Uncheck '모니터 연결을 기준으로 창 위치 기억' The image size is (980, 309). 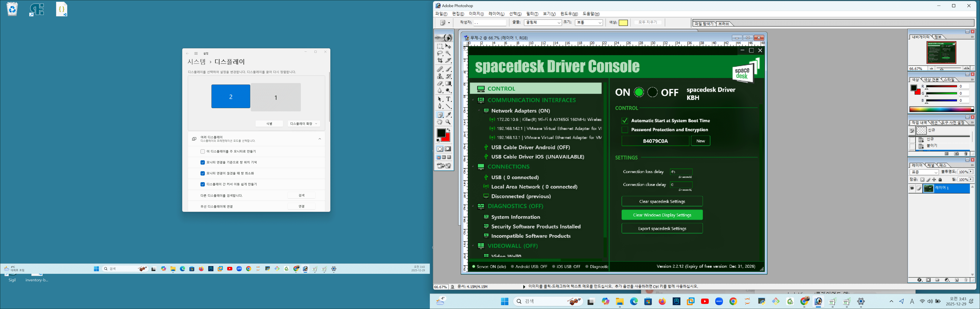pyautogui.click(x=202, y=162)
